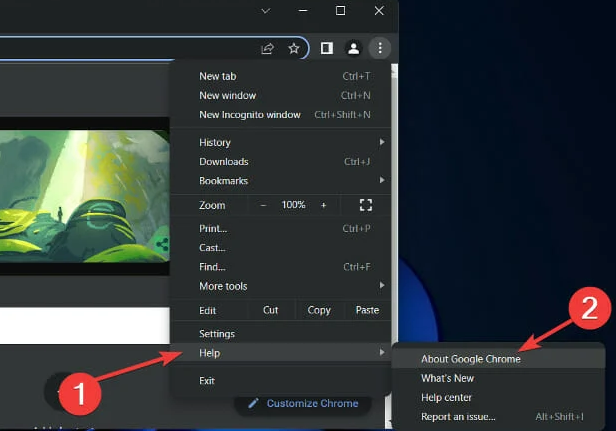Click the three-dot Chrome menu button

[380, 48]
